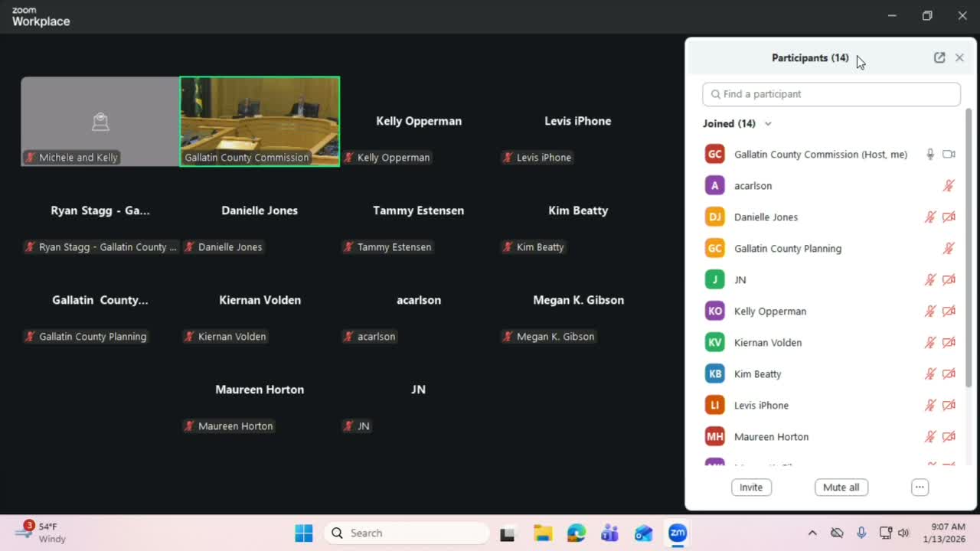This screenshot has height=551, width=980.
Task: Invite new participants
Action: pyautogui.click(x=751, y=487)
